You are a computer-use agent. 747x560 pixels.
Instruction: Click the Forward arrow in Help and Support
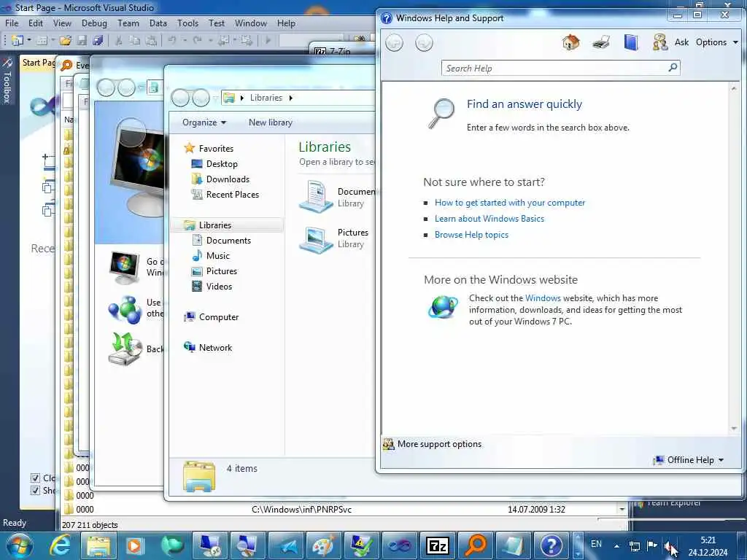424,43
